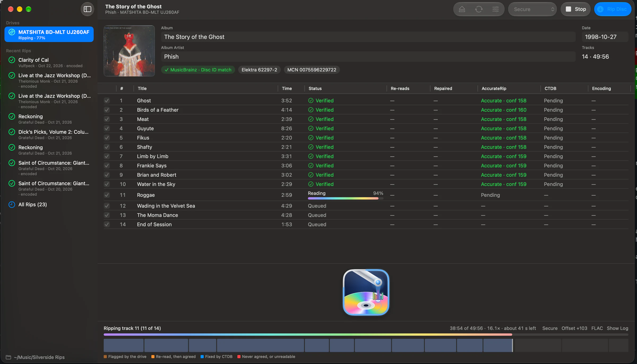Click the stop square icon in the Stop button
The image size is (637, 364).
click(x=568, y=9)
